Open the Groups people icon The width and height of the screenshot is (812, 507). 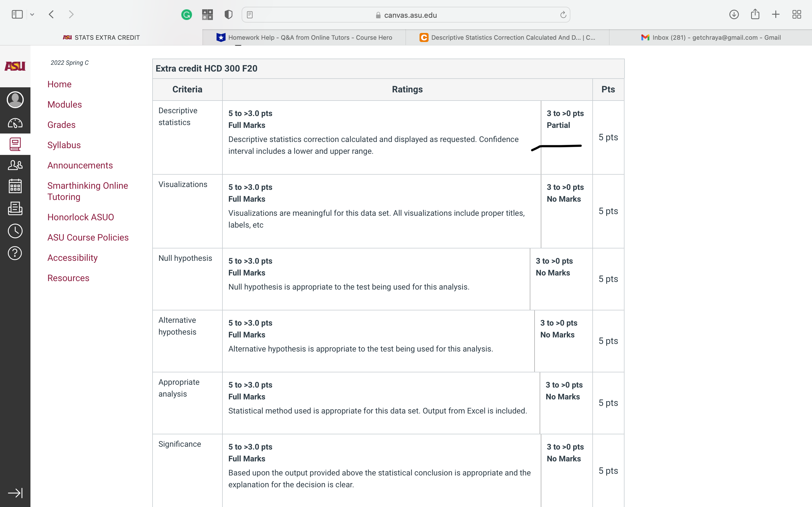click(x=15, y=165)
